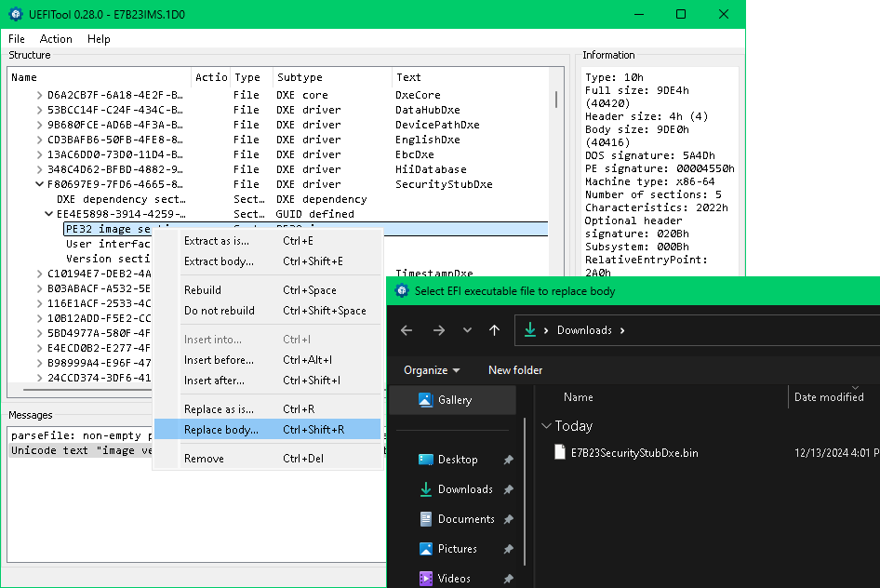Select the Version section row
The height and width of the screenshot is (588, 880).
(108, 259)
